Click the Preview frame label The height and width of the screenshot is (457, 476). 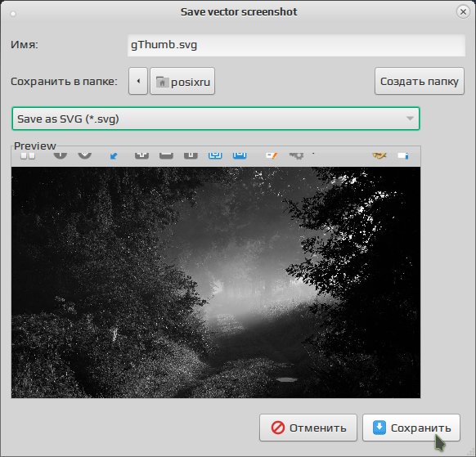35,146
